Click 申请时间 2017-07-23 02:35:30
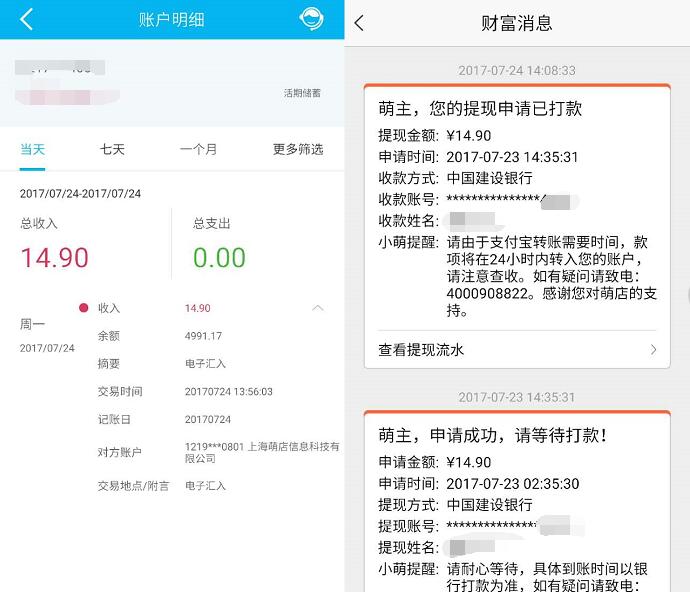This screenshot has height=592, width=690. (x=479, y=484)
